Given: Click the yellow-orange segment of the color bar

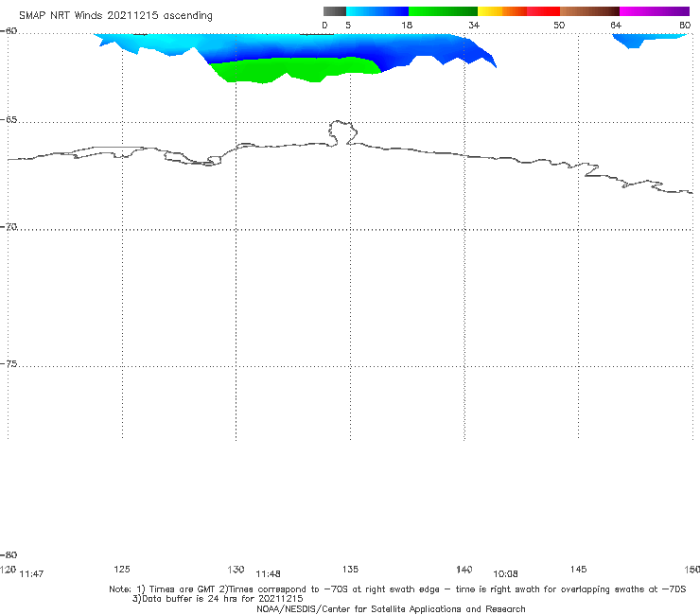Looking at the screenshot, I should click(502, 11).
